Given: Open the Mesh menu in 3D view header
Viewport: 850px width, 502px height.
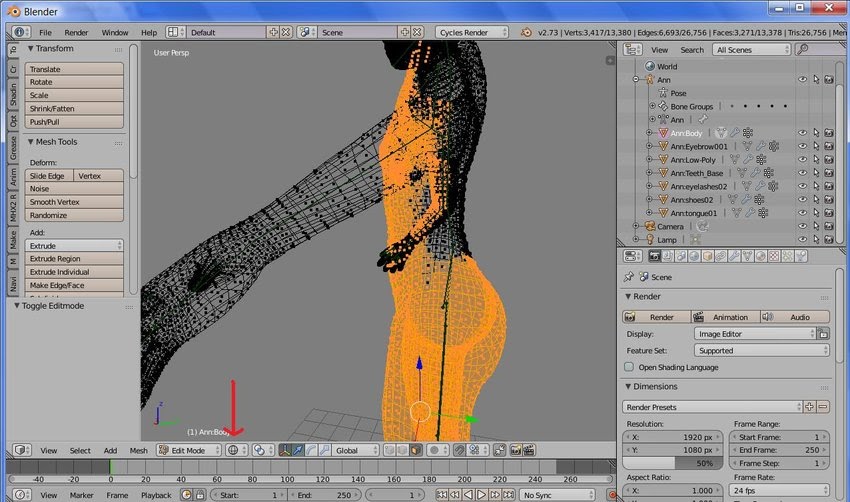Looking at the screenshot, I should 138,450.
